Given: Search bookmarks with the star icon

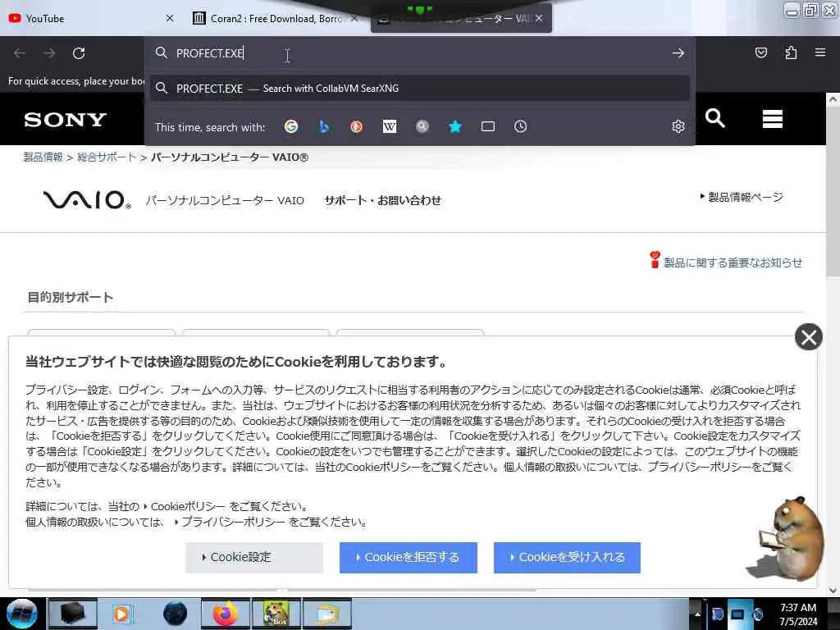Looking at the screenshot, I should [454, 126].
